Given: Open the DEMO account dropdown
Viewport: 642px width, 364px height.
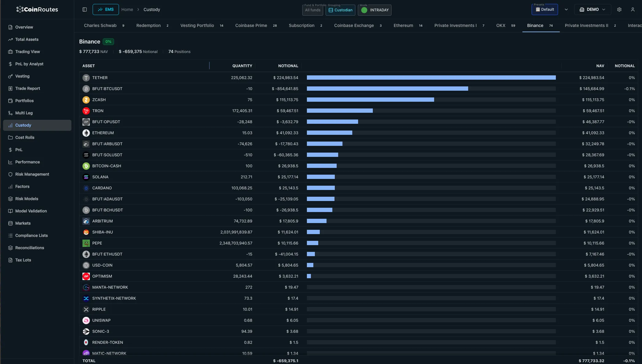Looking at the screenshot, I should 592,9.
